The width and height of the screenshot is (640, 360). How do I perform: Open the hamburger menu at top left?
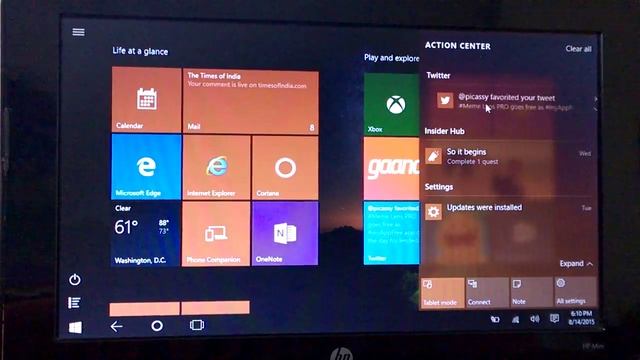(x=78, y=32)
